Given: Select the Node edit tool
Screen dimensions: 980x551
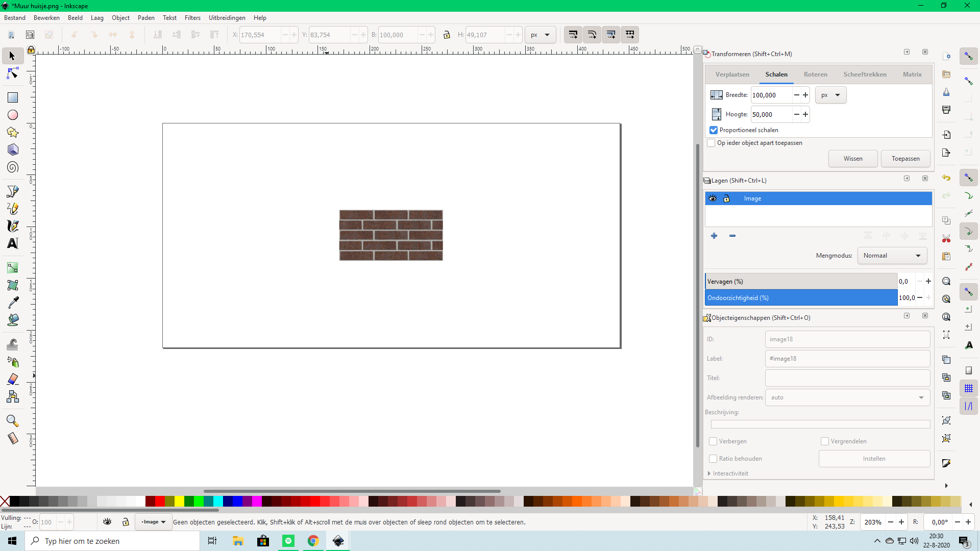Looking at the screenshot, I should point(13,74).
